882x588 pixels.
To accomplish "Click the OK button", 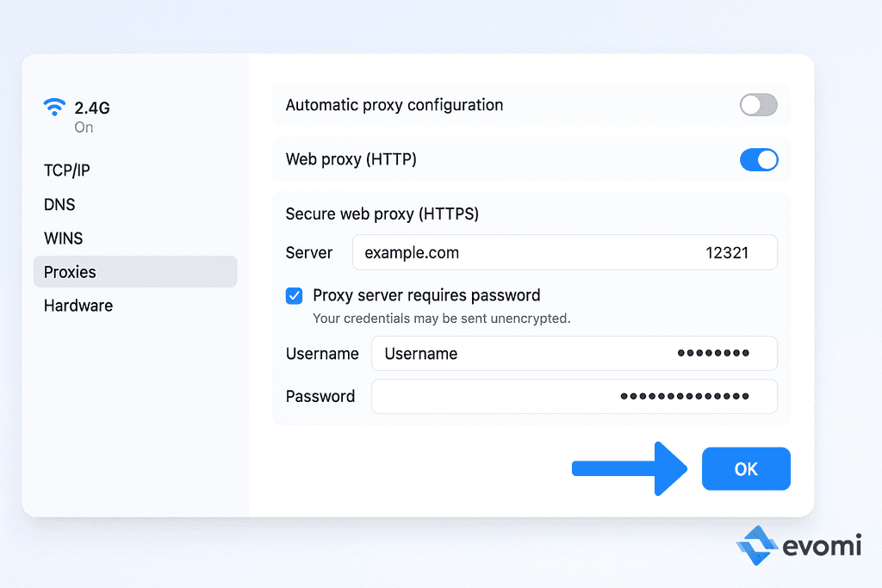I will click(x=746, y=468).
